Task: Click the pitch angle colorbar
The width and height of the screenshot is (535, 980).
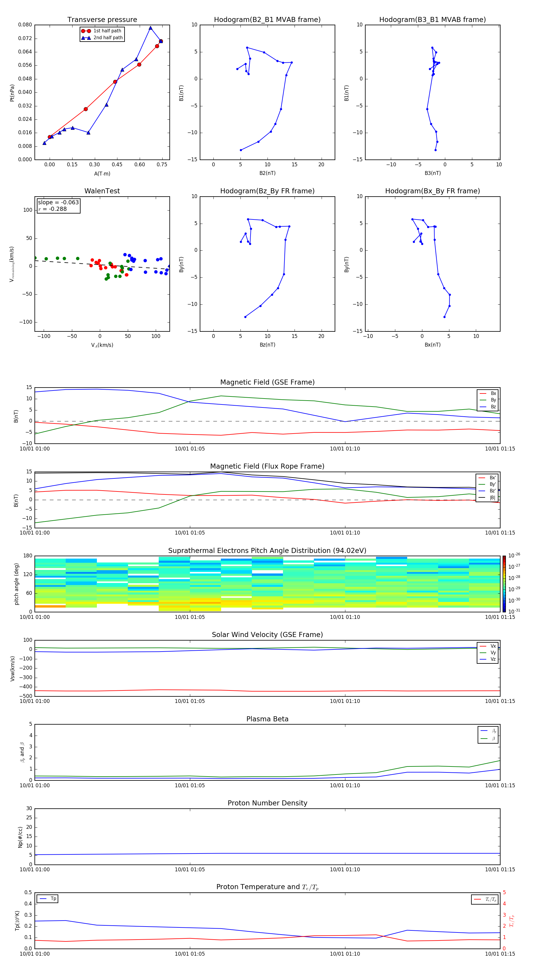Action: [x=504, y=584]
